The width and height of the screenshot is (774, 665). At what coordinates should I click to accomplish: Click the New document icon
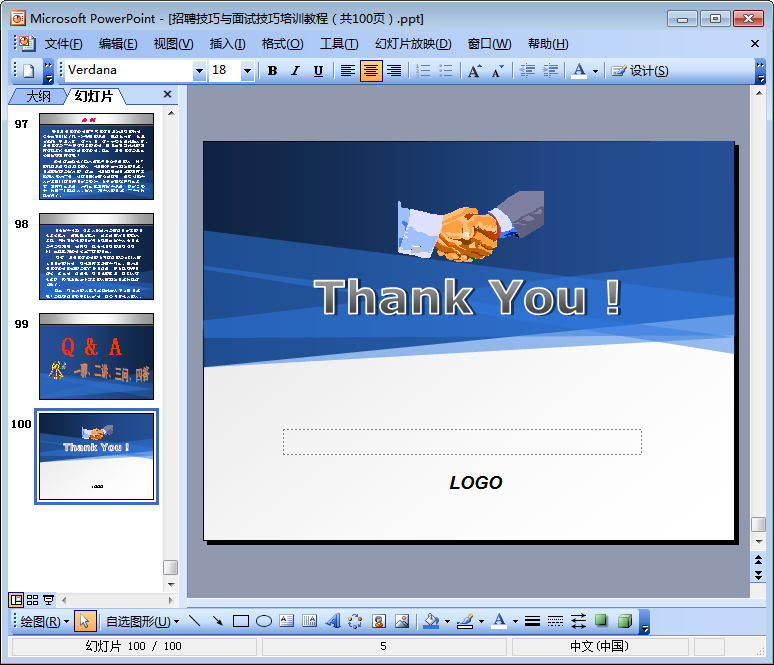[x=29, y=71]
